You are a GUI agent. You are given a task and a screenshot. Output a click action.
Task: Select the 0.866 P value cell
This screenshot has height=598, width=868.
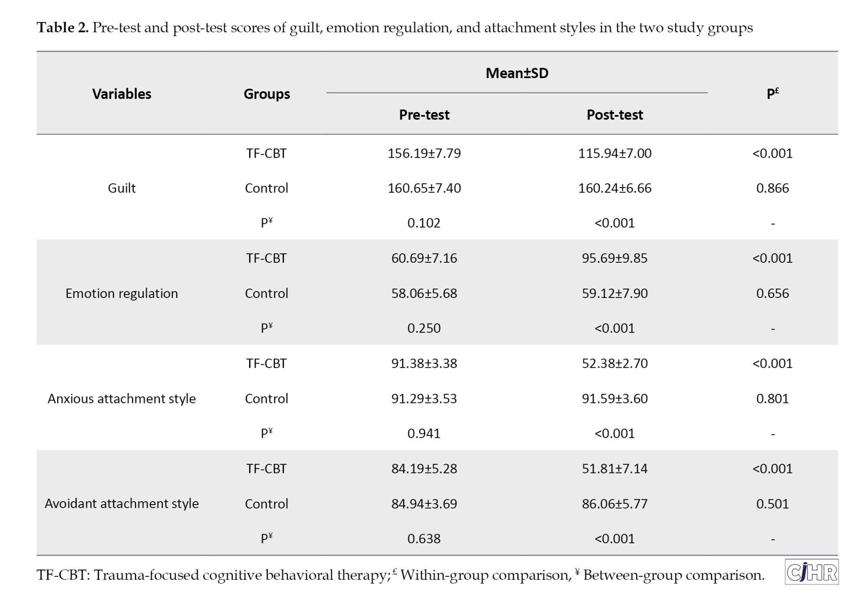772,188
